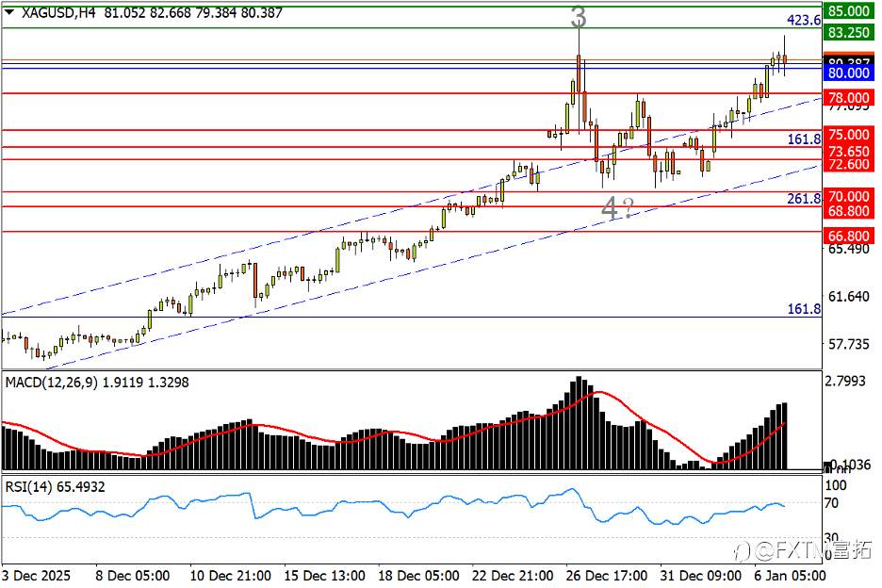882x588 pixels.
Task: Select the 72.600 red price label
Action: 849,164
